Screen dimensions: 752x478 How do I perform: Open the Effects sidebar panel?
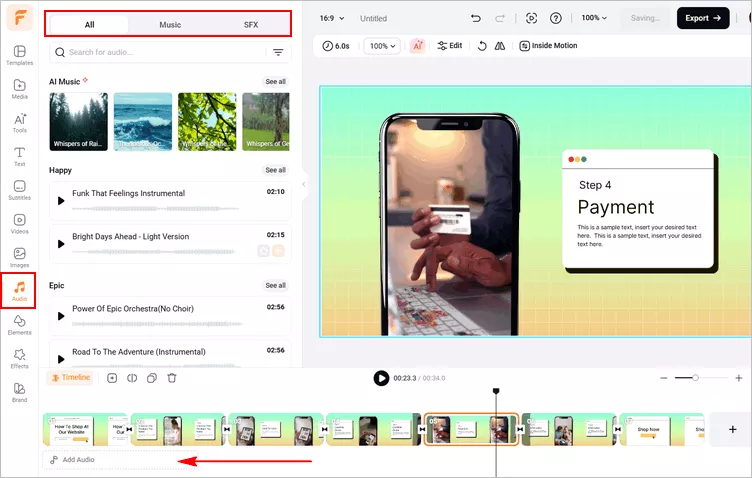point(20,358)
